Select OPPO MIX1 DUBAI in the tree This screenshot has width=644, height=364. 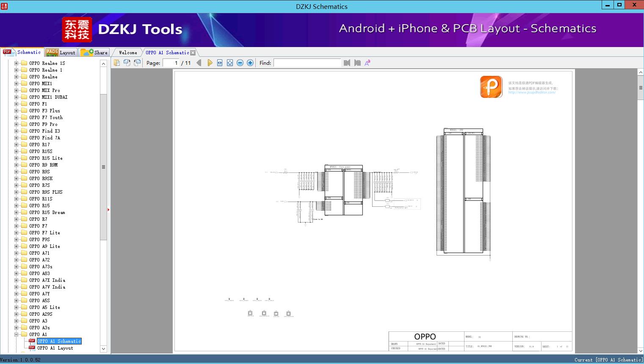coord(48,97)
